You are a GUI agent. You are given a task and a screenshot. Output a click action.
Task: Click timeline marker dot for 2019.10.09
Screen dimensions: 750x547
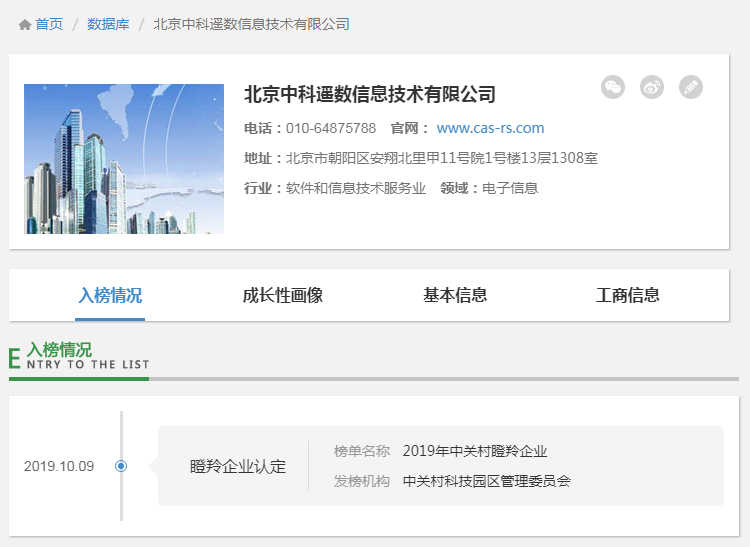click(121, 466)
